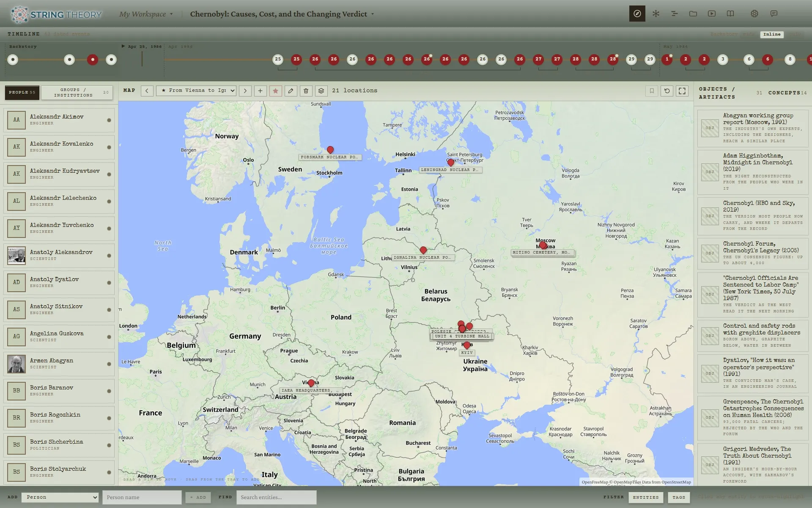The width and height of the screenshot is (812, 508).
Task: Go to next map view
Action: [x=245, y=91]
